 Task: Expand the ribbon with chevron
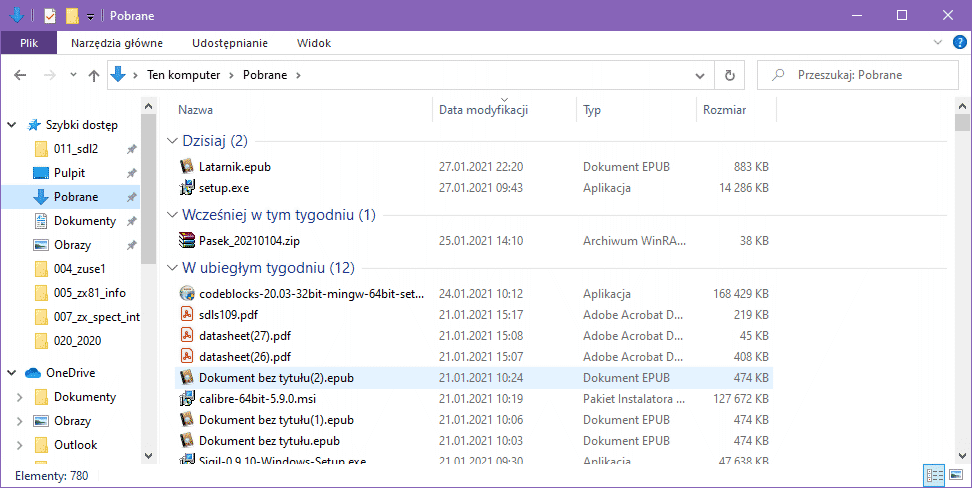[x=937, y=43]
